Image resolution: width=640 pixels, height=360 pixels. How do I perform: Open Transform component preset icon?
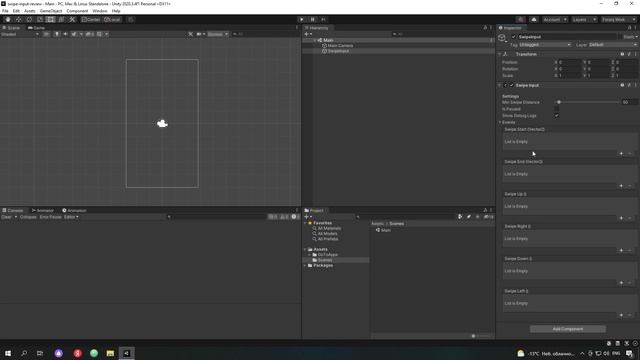(629, 54)
